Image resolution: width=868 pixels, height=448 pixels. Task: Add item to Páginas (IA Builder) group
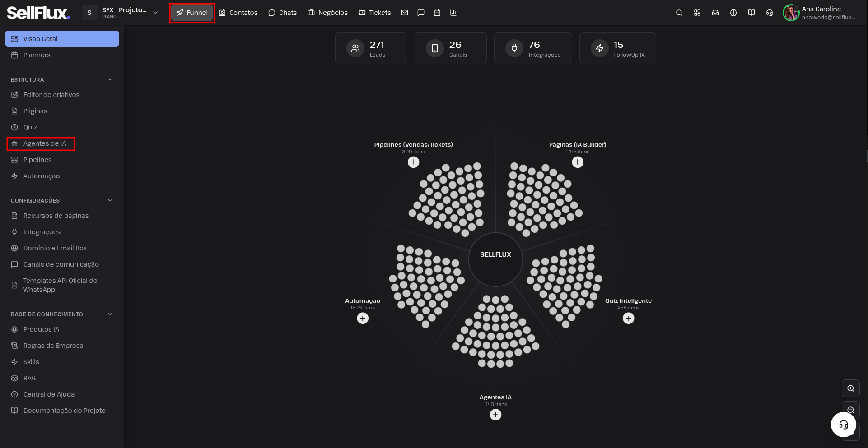coord(578,162)
